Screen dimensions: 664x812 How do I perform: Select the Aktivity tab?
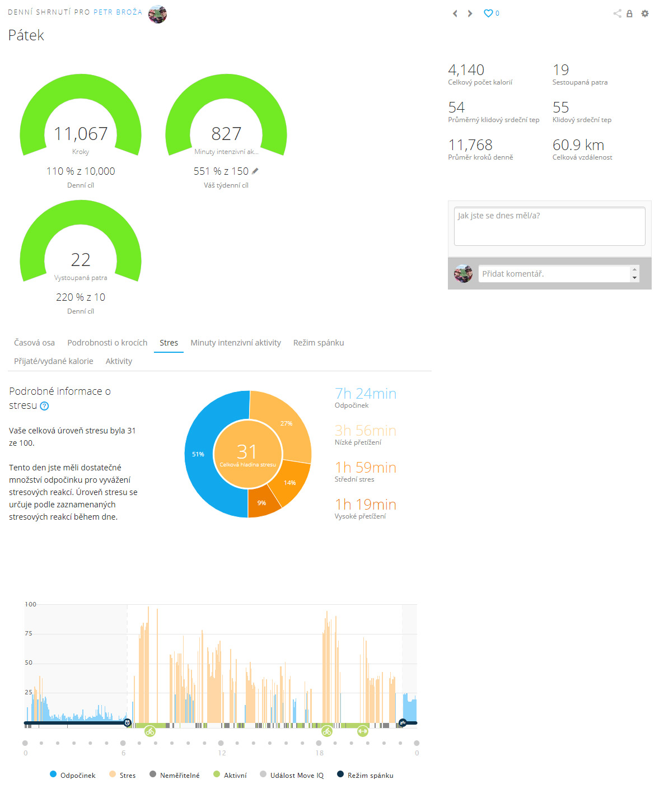tap(119, 361)
